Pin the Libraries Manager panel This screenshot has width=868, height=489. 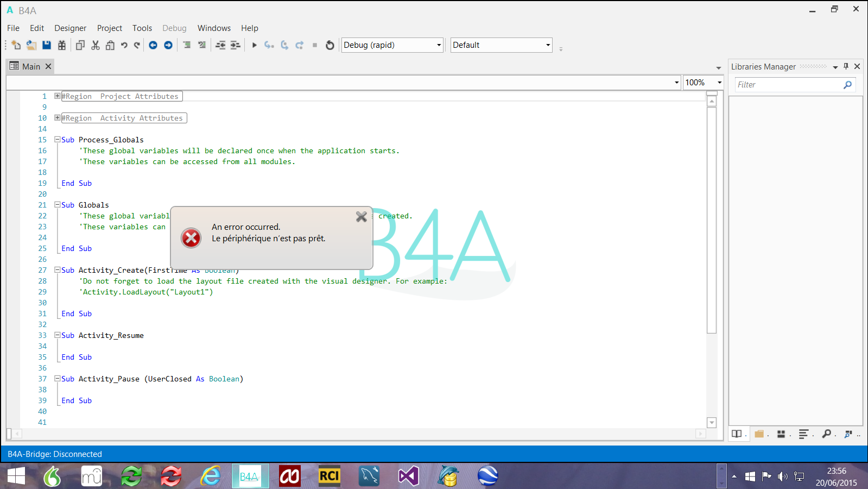click(x=846, y=66)
